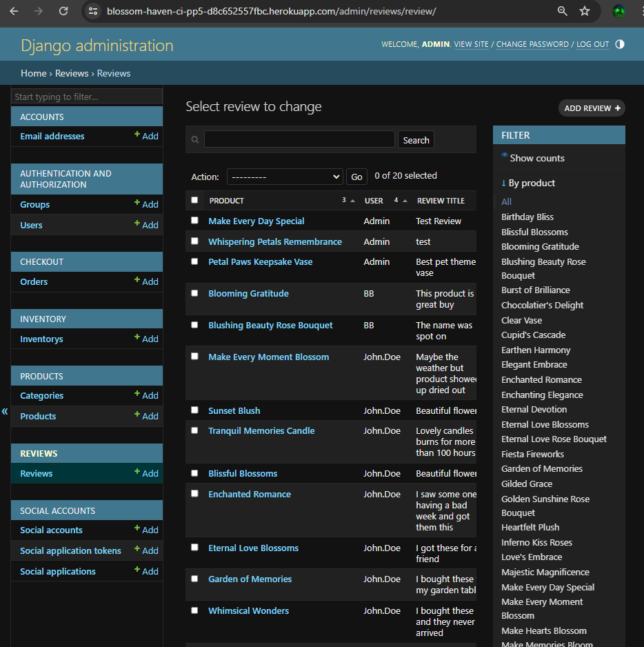Open Products model in sidebar
644x647 pixels.
click(38, 417)
